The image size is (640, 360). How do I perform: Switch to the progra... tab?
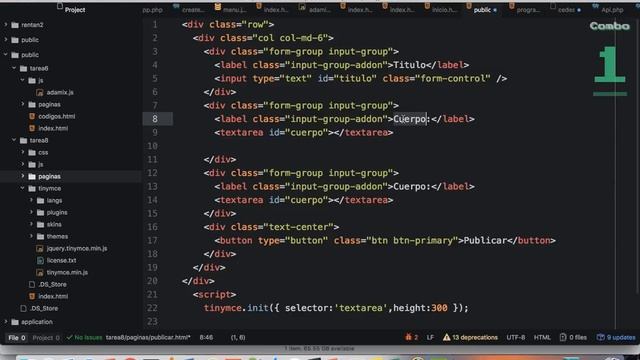[528, 10]
